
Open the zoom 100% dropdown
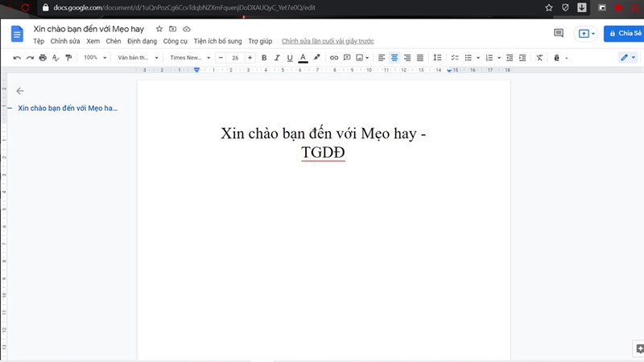(x=95, y=58)
